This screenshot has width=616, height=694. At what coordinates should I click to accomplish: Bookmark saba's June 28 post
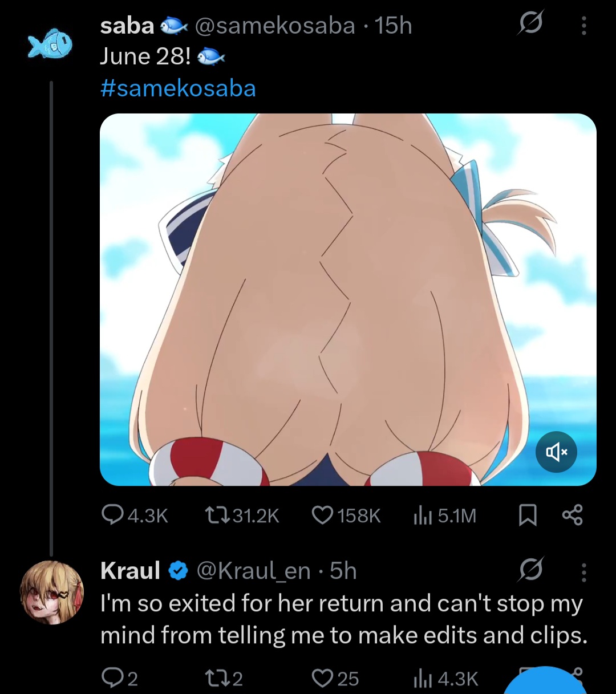(x=528, y=516)
